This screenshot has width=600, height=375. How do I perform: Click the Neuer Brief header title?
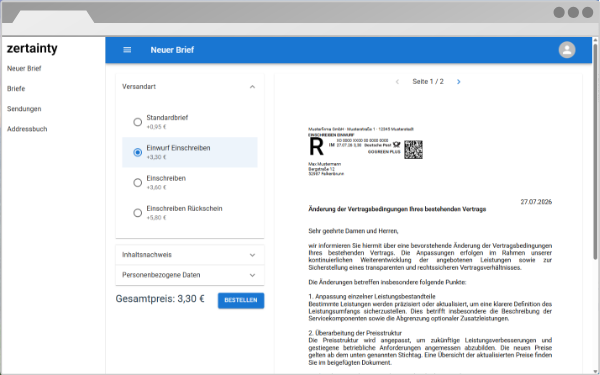(172, 50)
